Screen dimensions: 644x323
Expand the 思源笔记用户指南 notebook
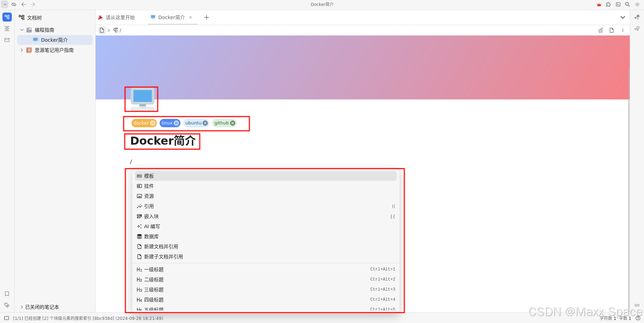(x=22, y=50)
